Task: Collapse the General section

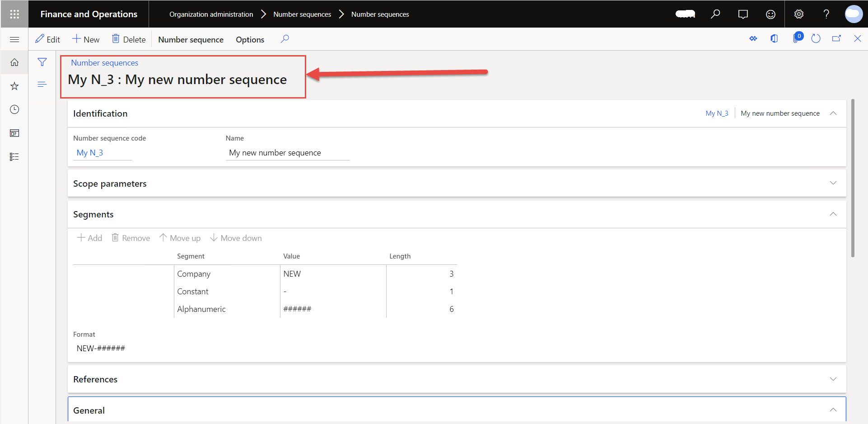Action: pos(833,410)
